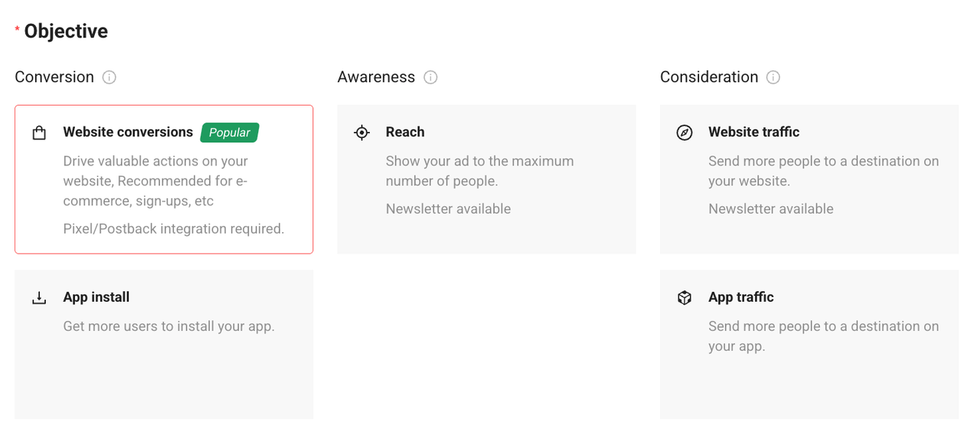Click Newsletter available under Reach
980x435 pixels.
click(x=448, y=209)
